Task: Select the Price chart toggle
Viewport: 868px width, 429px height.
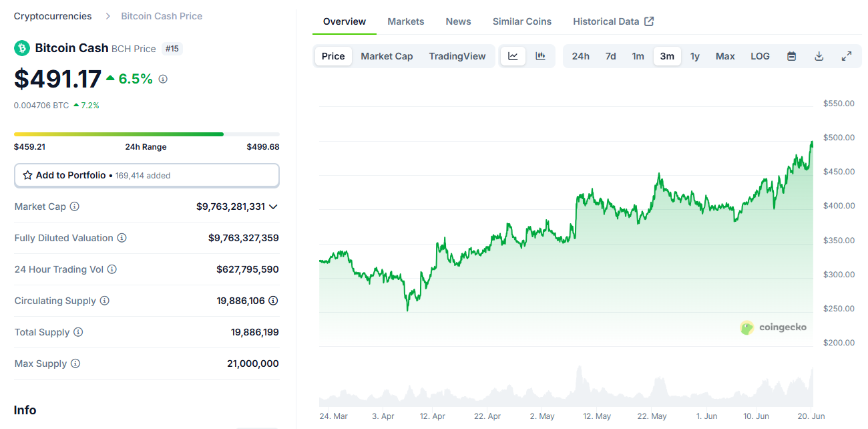Action: click(333, 56)
